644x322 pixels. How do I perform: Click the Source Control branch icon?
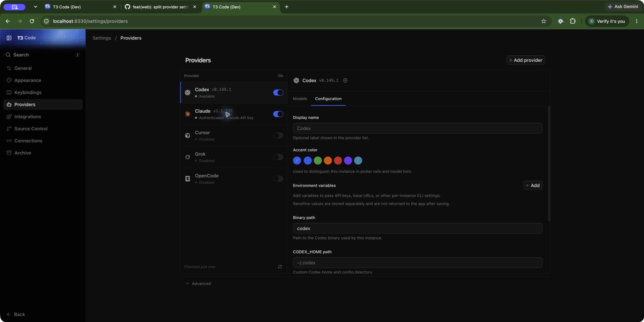pos(9,129)
